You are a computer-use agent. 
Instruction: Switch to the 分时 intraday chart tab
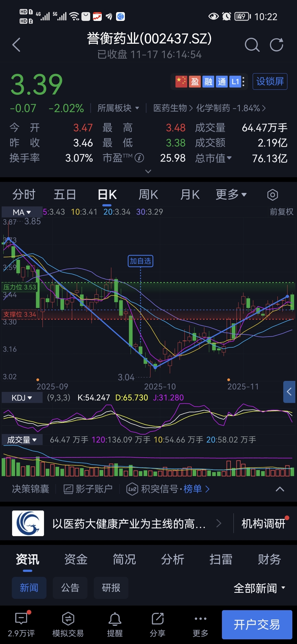[x=24, y=195]
